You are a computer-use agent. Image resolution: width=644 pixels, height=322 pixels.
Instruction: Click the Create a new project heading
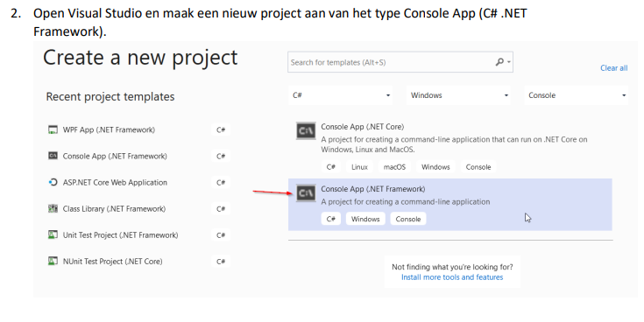pos(140,58)
